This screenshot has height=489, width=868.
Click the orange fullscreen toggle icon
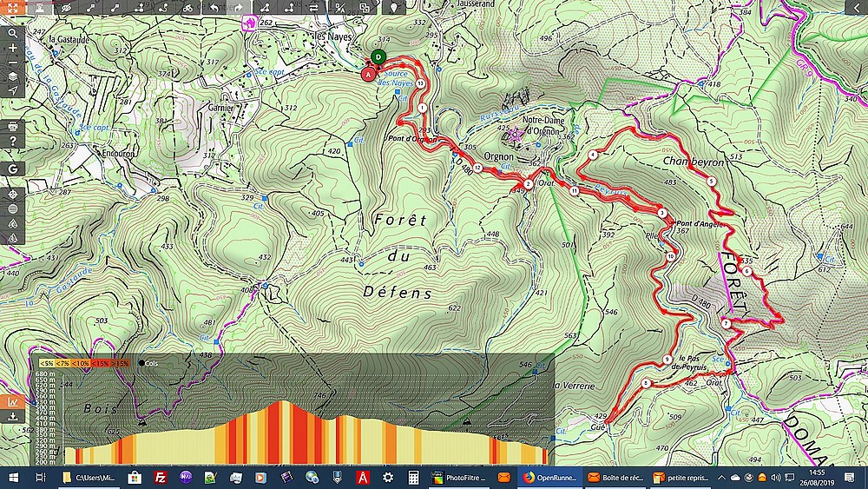coord(13,7)
